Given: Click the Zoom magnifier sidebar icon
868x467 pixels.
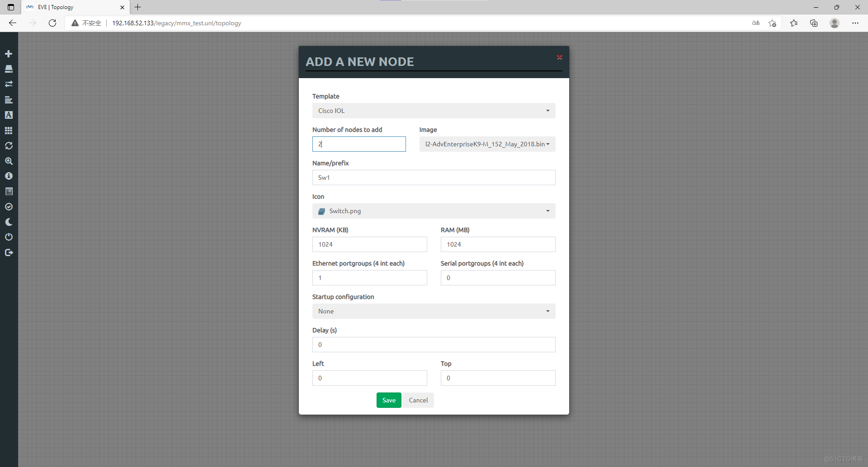Looking at the screenshot, I should (9, 161).
